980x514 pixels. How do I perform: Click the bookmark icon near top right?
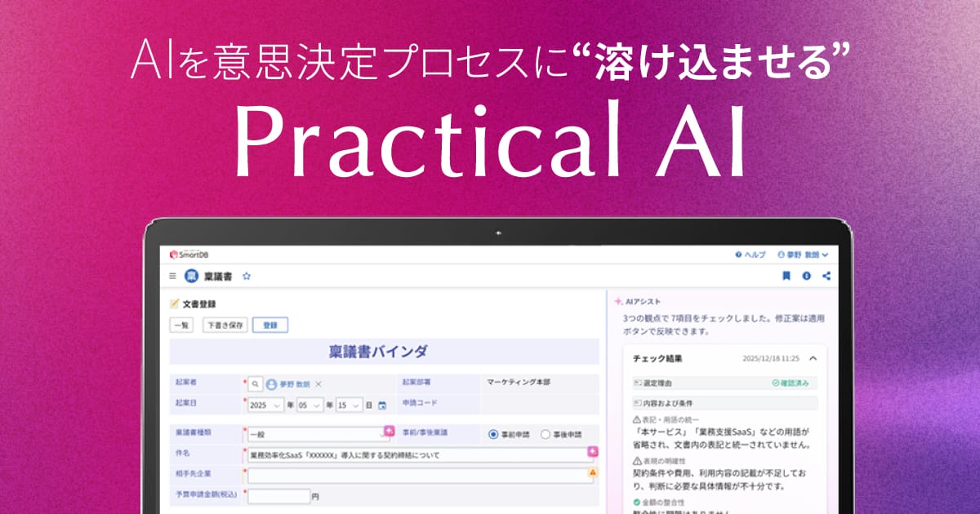point(786,275)
